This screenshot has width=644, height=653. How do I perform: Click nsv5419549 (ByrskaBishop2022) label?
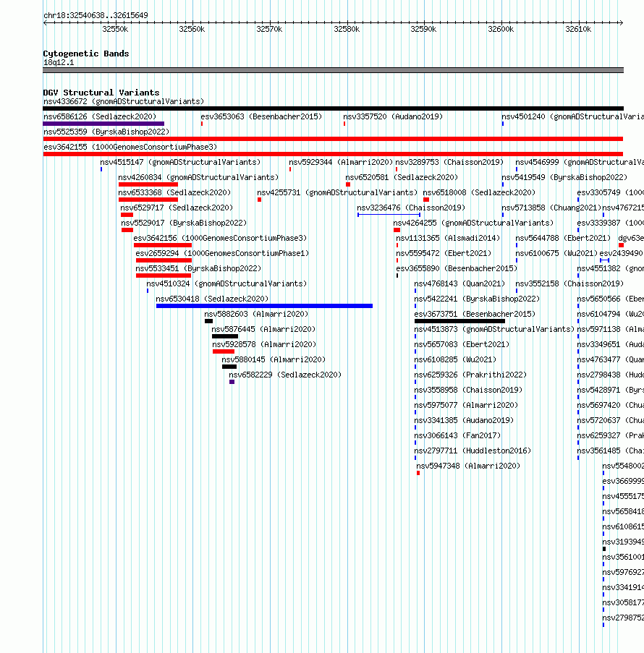(x=565, y=177)
